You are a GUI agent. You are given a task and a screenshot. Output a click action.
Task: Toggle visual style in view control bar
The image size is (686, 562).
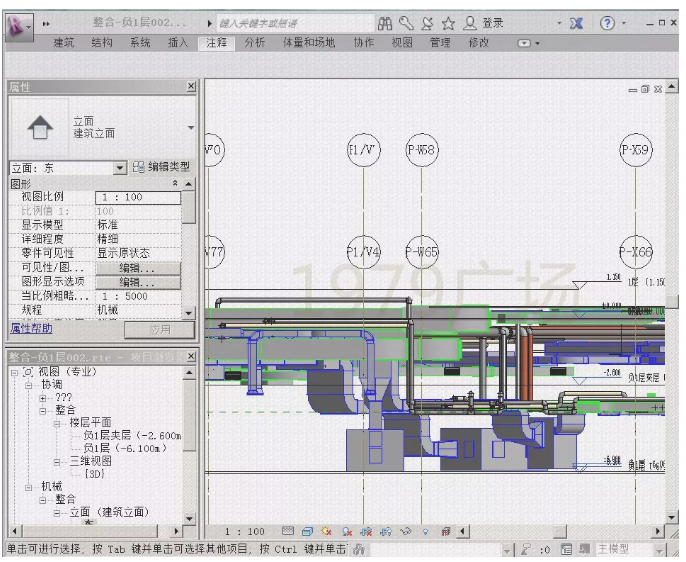click(308, 531)
